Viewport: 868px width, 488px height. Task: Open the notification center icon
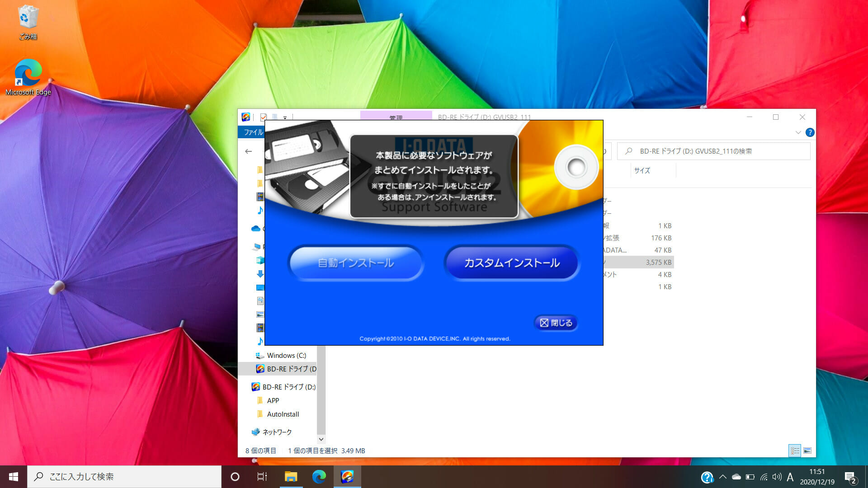pos(850,477)
